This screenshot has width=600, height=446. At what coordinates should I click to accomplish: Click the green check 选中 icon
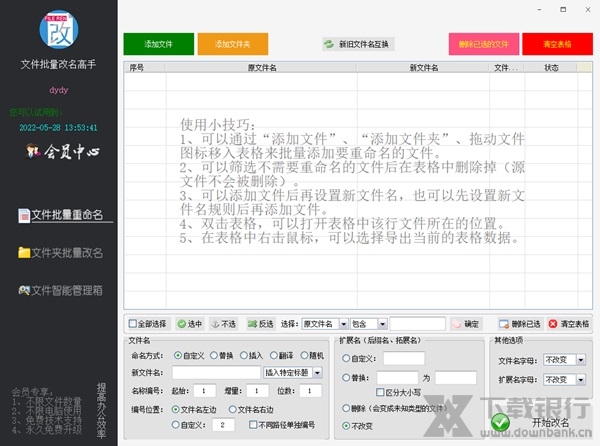[x=181, y=324]
